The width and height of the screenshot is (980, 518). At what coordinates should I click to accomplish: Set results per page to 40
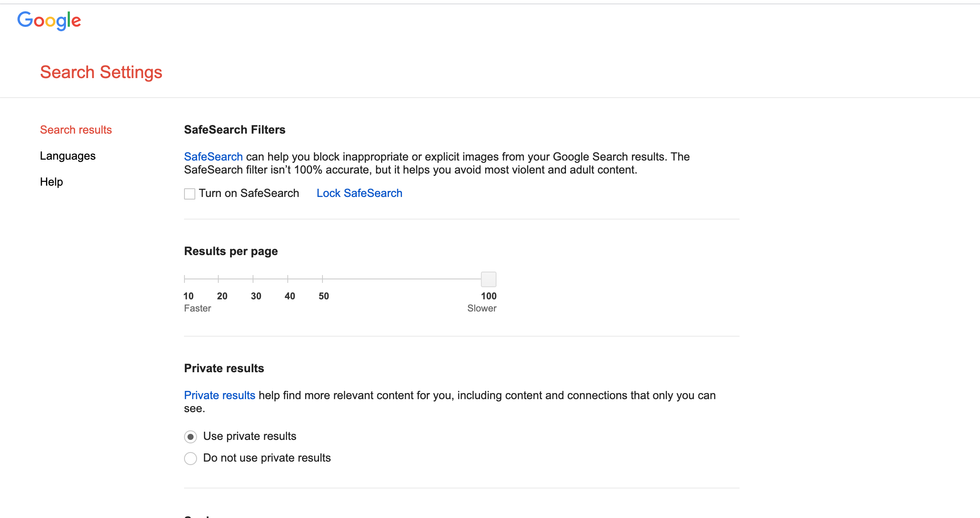(x=288, y=279)
